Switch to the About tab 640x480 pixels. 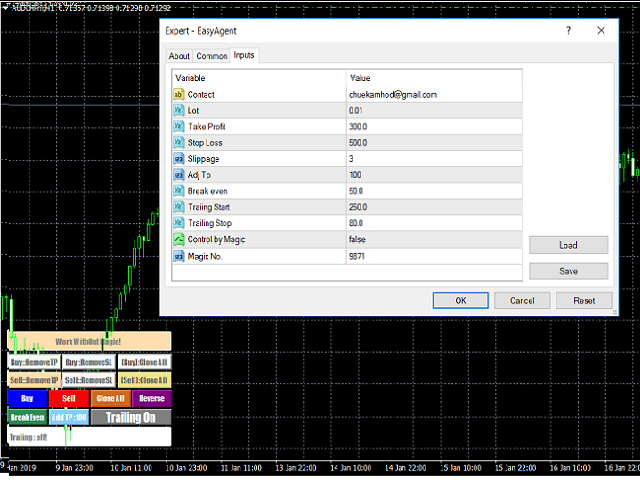coord(179,56)
